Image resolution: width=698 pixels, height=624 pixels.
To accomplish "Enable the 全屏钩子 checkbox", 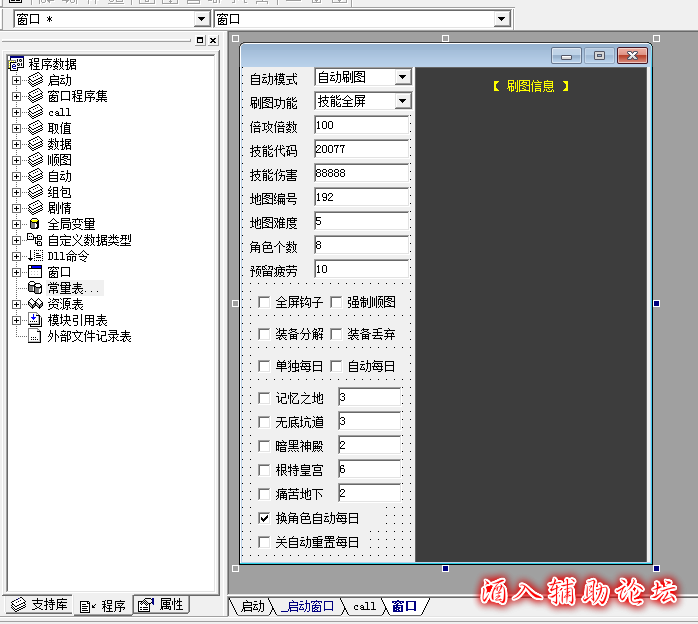I will point(264,302).
